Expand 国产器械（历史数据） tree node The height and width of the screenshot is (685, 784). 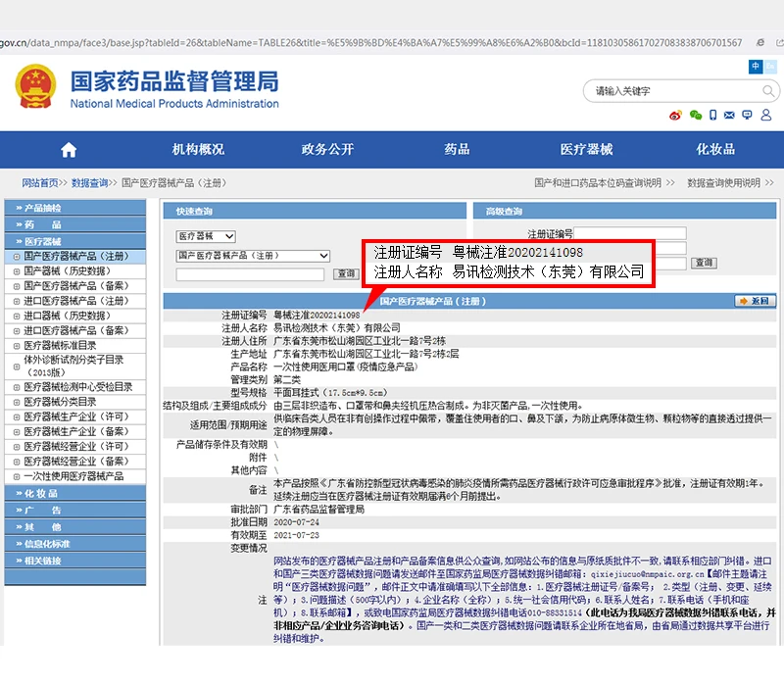click(x=17, y=271)
